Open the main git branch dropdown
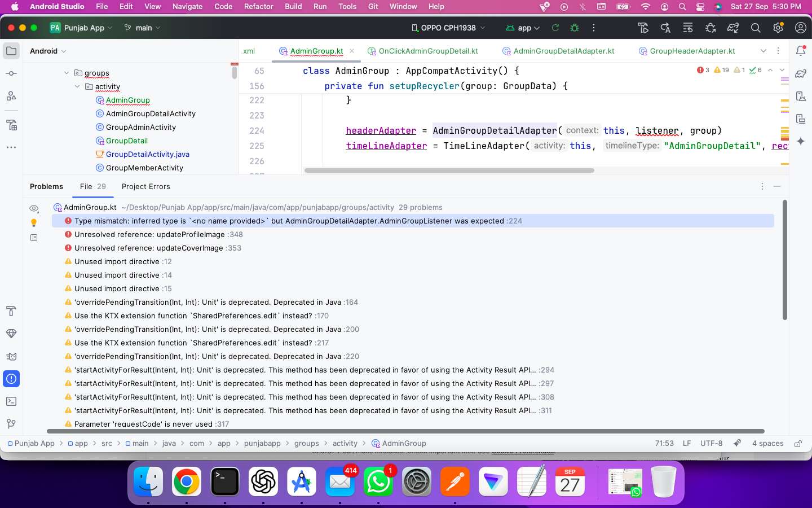The width and height of the screenshot is (812, 508). 143,28
